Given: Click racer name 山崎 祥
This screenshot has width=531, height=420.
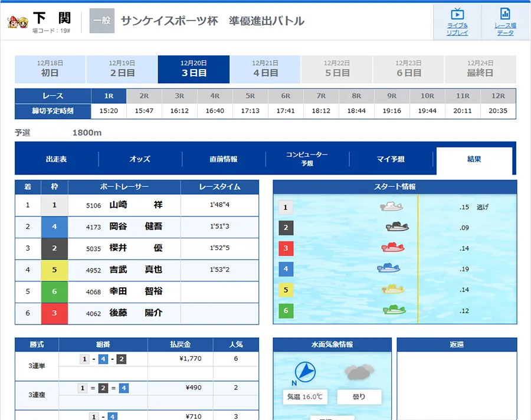Looking at the screenshot, I should tap(136, 205).
